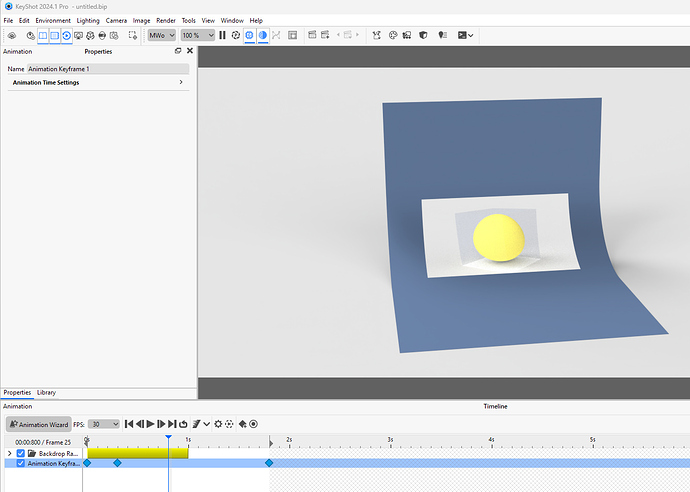
Task: Step back one frame
Action: coord(139,424)
